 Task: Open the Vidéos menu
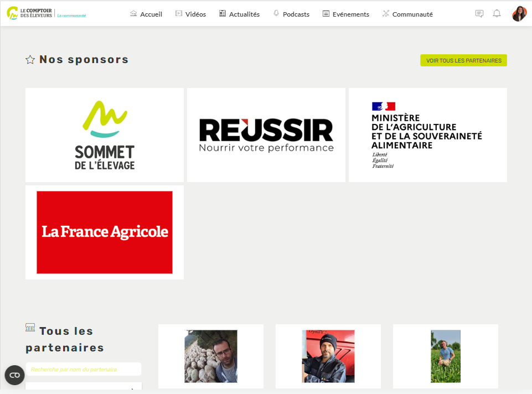pos(196,14)
